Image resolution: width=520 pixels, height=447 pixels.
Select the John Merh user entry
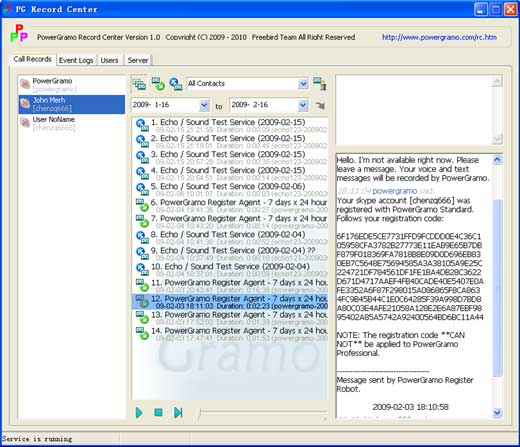(72, 104)
